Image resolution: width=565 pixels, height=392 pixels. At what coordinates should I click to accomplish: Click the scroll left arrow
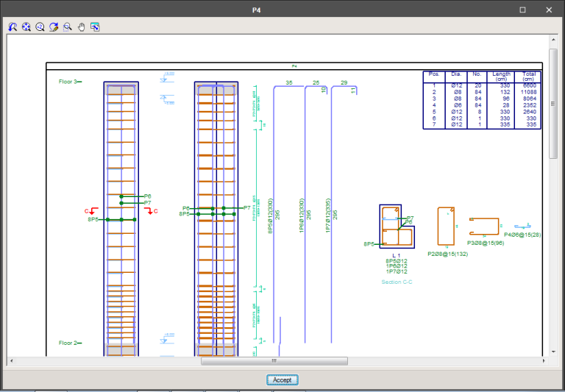[x=12, y=361]
